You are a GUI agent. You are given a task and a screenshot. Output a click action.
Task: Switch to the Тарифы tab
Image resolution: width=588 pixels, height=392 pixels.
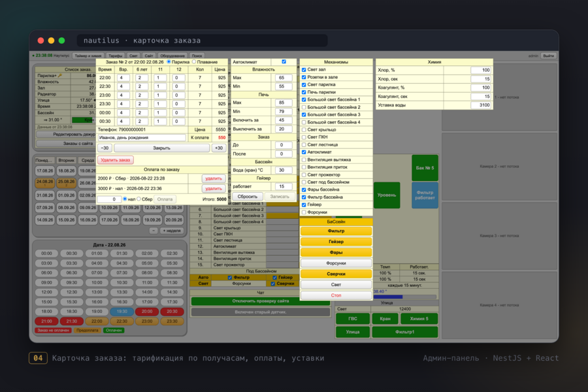point(115,56)
